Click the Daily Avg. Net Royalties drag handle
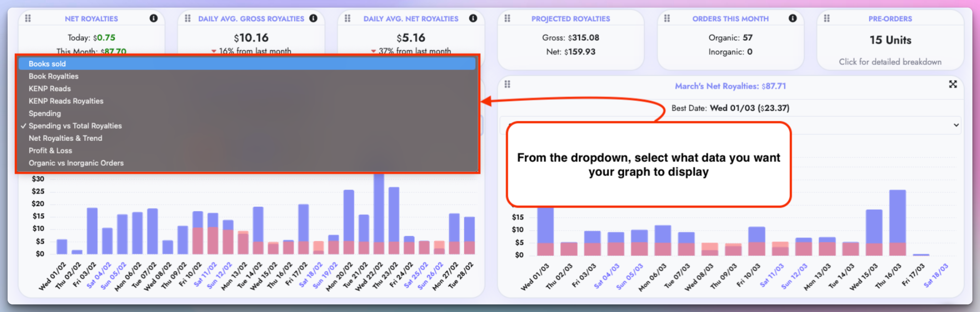 [x=347, y=18]
